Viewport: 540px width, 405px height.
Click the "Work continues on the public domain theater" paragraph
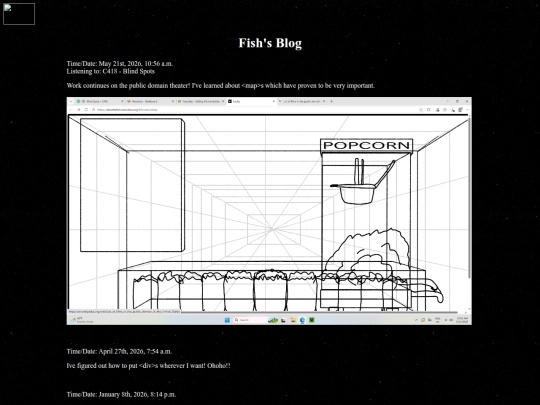(221, 85)
